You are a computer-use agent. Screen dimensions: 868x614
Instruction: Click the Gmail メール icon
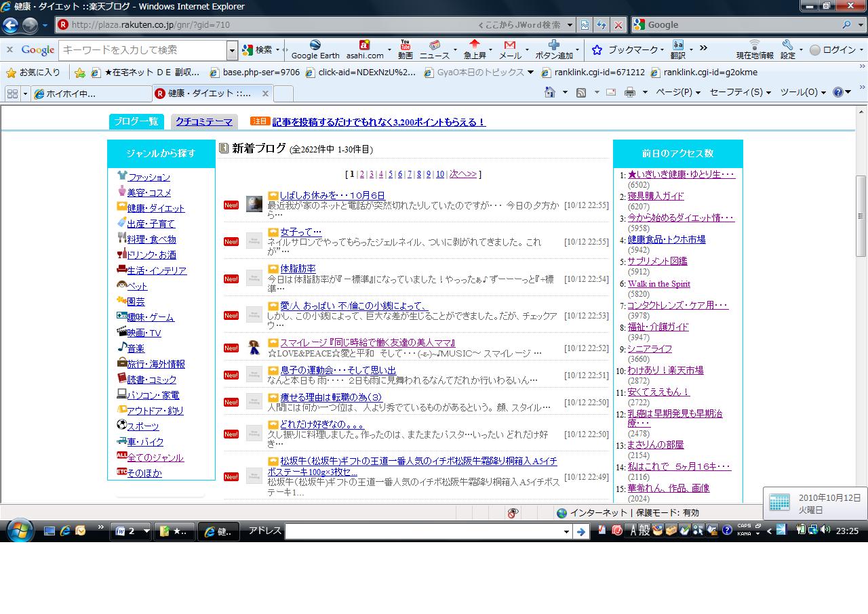(510, 45)
